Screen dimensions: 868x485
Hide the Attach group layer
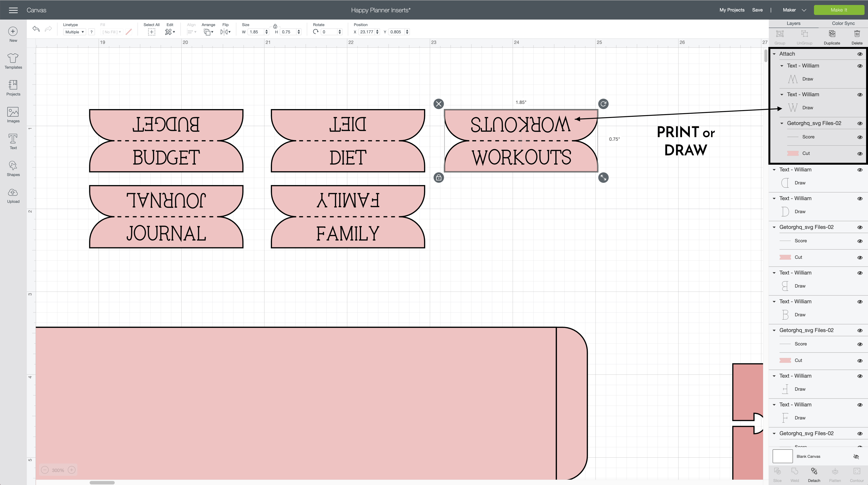(860, 54)
